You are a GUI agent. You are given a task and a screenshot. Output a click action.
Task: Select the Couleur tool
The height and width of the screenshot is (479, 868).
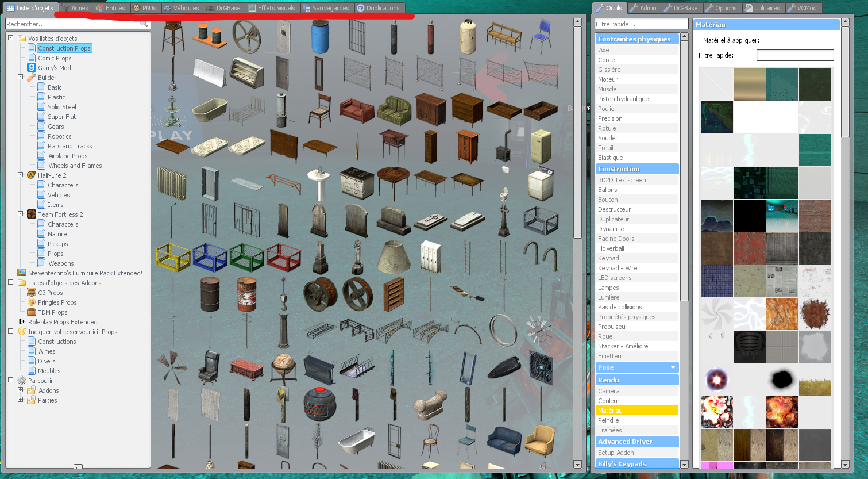click(x=637, y=401)
